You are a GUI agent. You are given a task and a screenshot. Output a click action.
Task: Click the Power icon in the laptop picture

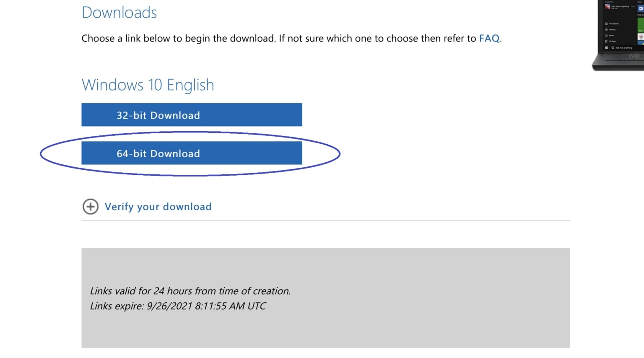(x=606, y=36)
